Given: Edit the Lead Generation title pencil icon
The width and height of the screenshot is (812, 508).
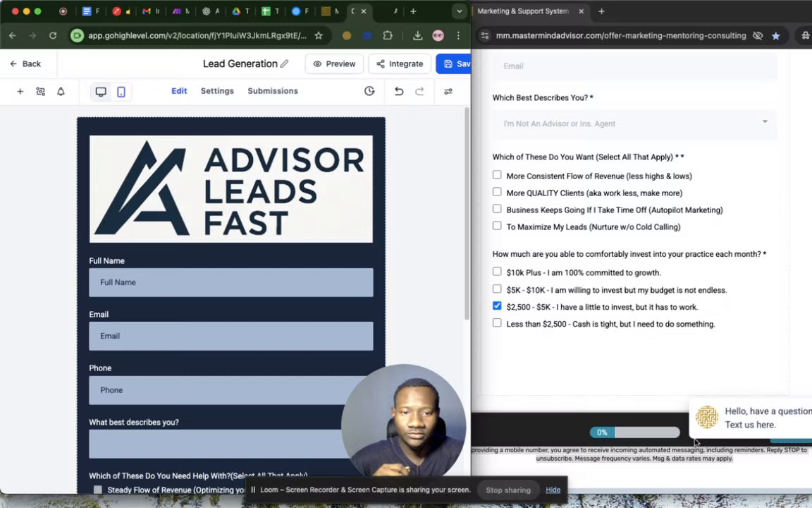Looking at the screenshot, I should [x=284, y=64].
